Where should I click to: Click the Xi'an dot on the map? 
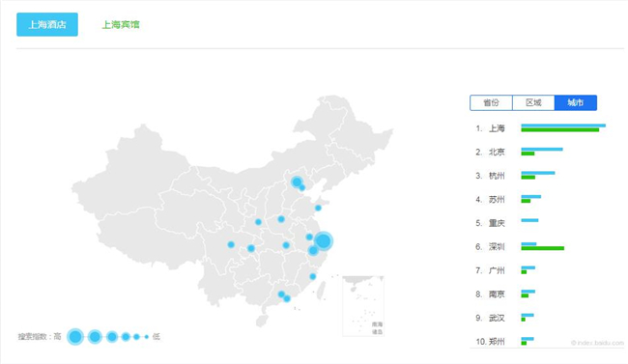(258, 222)
